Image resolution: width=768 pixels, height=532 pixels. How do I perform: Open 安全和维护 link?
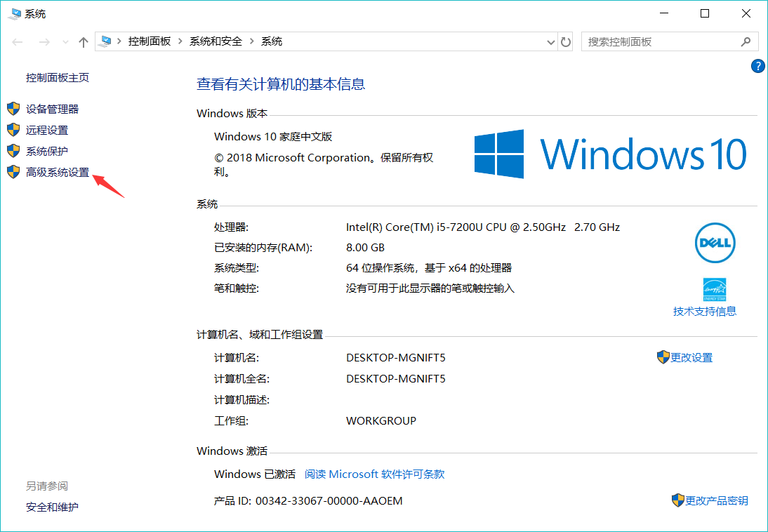pos(53,507)
